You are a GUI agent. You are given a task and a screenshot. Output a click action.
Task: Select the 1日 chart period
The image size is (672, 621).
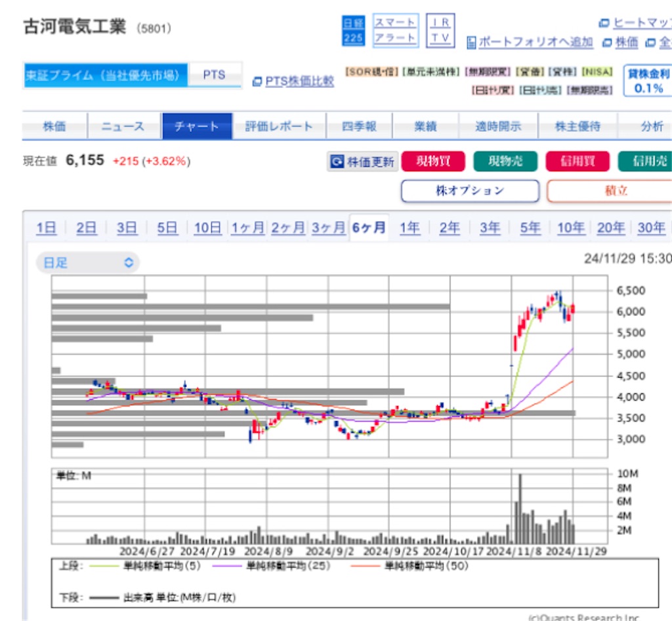(46, 228)
